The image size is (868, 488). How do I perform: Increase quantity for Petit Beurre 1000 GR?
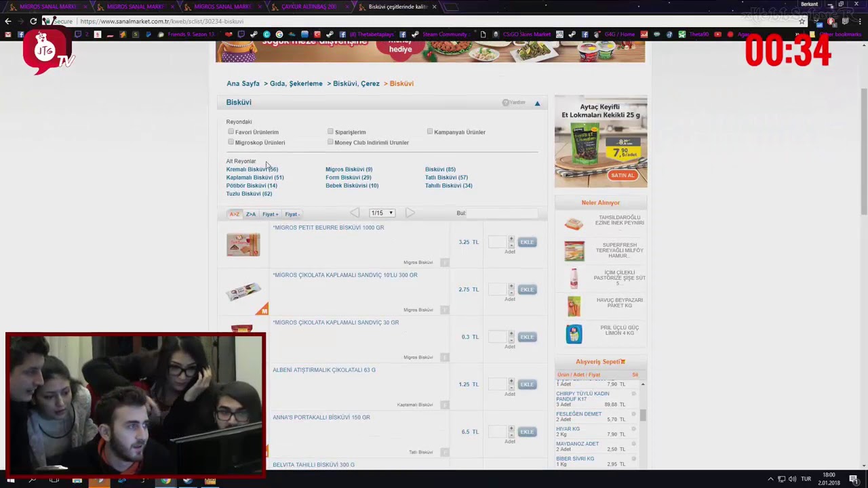tap(511, 239)
